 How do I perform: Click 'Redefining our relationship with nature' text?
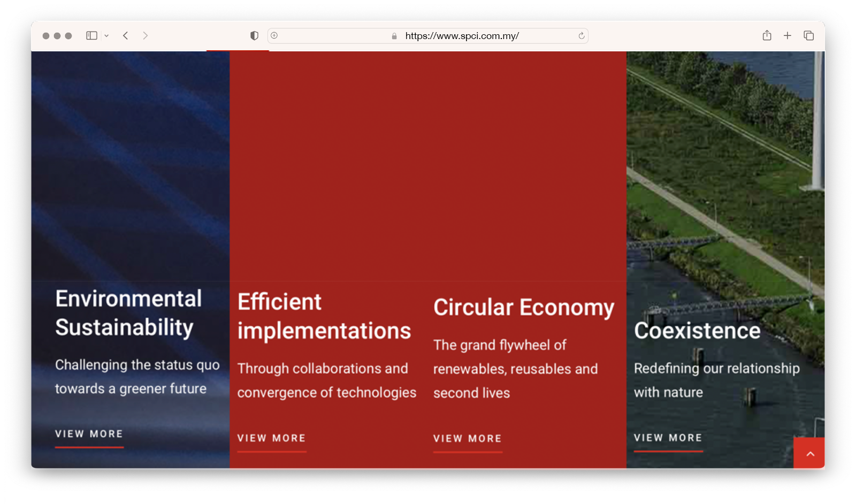(x=717, y=380)
